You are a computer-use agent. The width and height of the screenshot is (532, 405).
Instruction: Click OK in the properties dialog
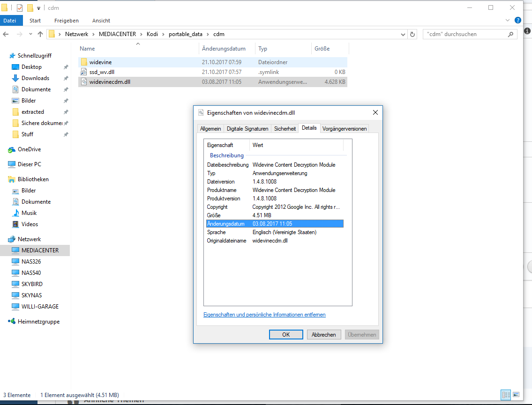(286, 334)
